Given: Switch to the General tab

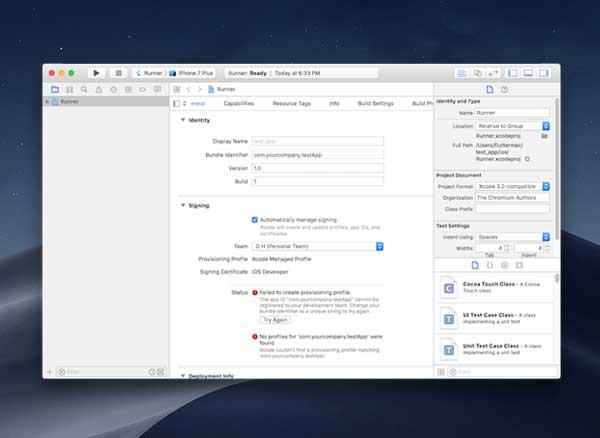Looking at the screenshot, I should tap(198, 103).
